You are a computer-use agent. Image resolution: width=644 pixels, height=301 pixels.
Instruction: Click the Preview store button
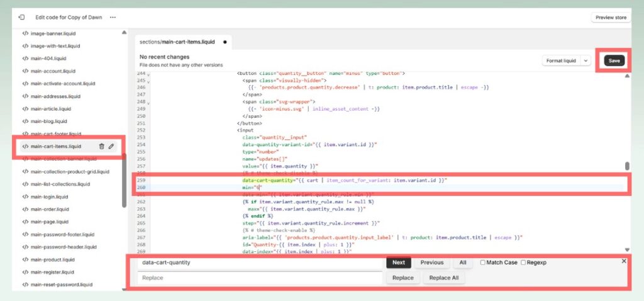pos(611,18)
